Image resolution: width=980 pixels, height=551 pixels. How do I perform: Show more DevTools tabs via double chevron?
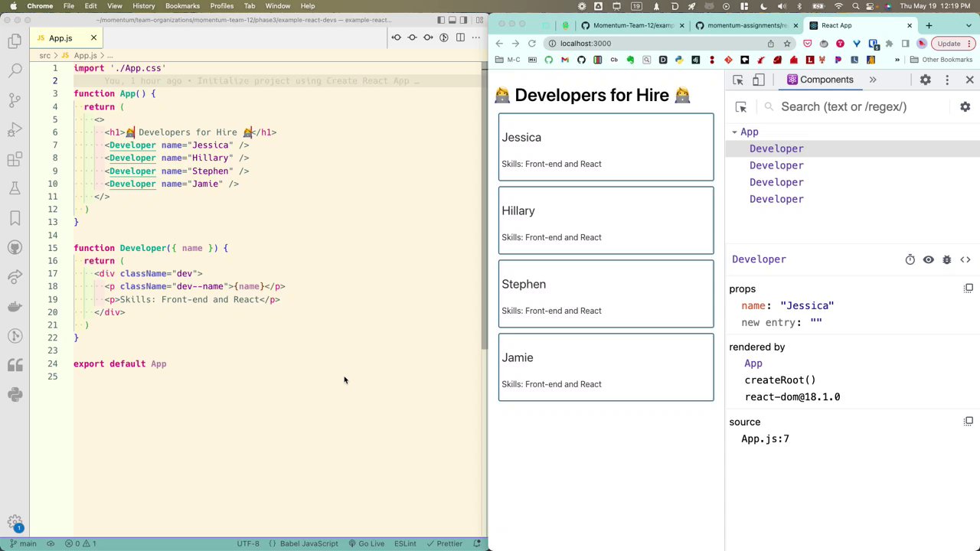coord(872,80)
